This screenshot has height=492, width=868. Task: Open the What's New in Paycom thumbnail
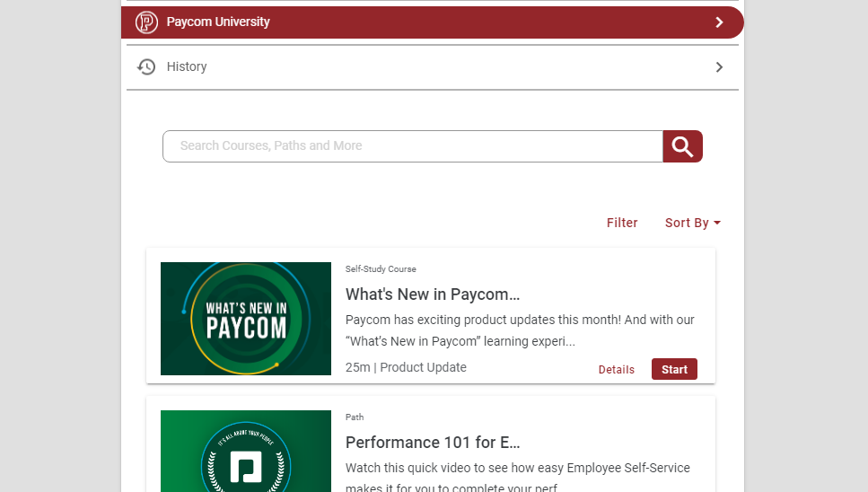pos(246,319)
